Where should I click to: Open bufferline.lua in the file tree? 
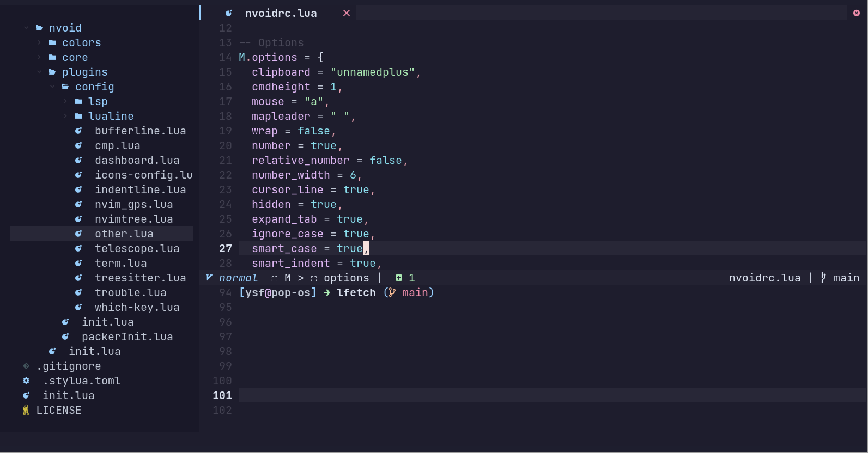coord(141,131)
